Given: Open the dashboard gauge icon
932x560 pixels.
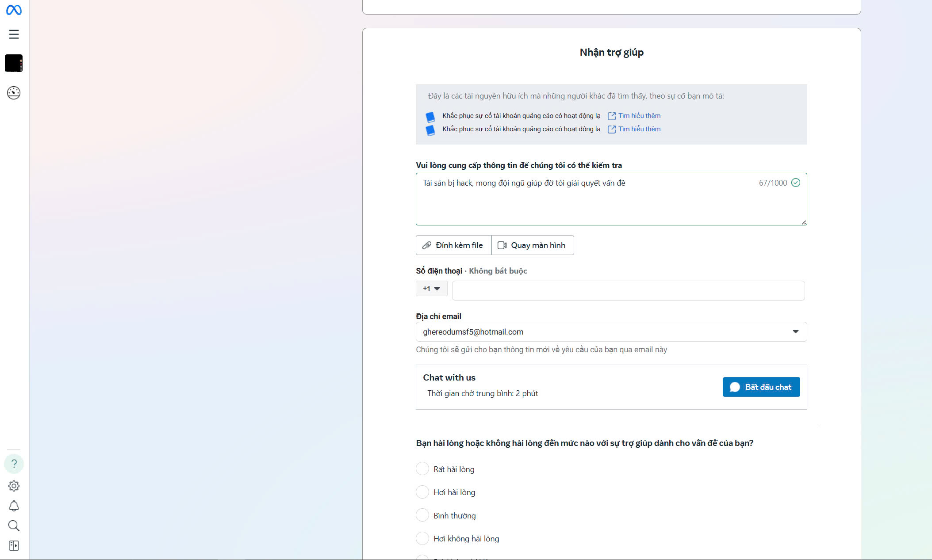Looking at the screenshot, I should pyautogui.click(x=14, y=92).
